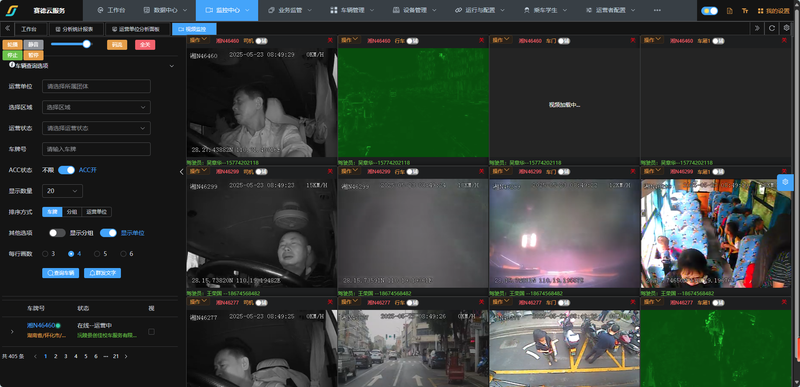Click the document icon beside the theme toggle
Image resolution: width=800 pixels, height=387 pixels.
click(x=730, y=10)
